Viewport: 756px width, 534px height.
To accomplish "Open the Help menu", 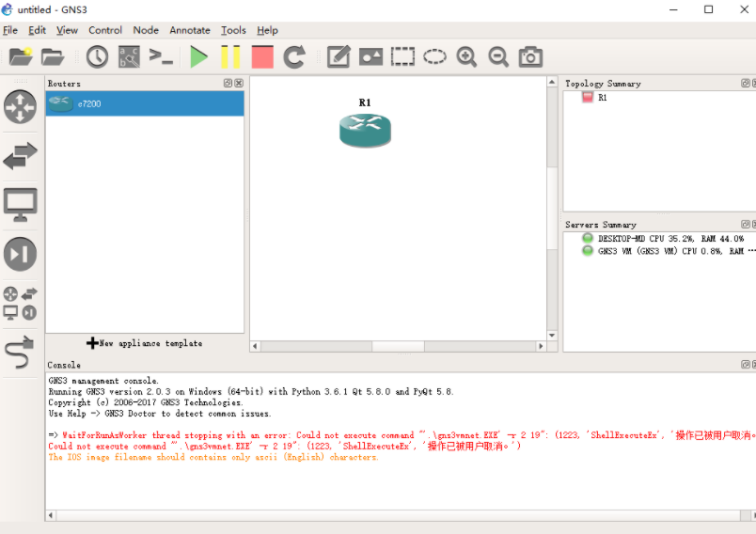I will pos(267,30).
